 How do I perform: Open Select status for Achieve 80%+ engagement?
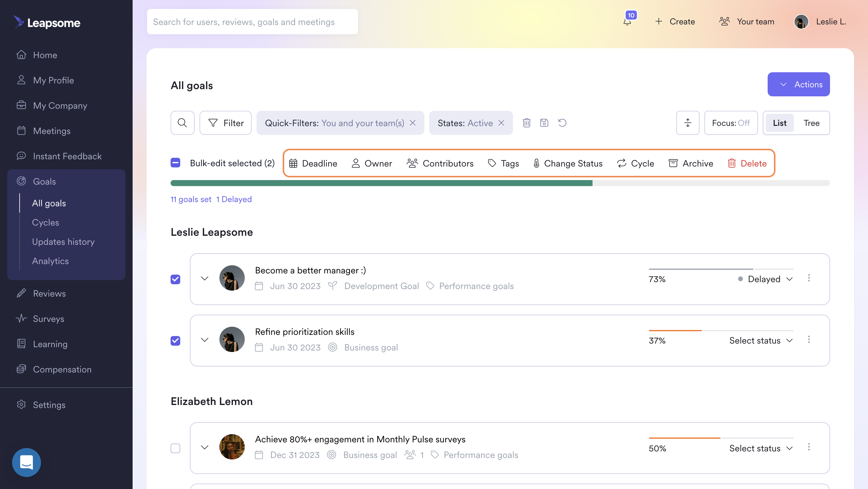coord(761,448)
